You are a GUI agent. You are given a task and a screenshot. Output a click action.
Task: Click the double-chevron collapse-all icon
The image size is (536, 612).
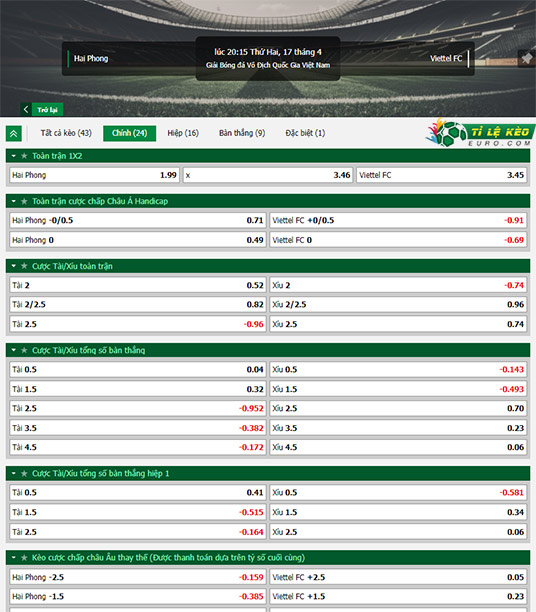pyautogui.click(x=14, y=134)
